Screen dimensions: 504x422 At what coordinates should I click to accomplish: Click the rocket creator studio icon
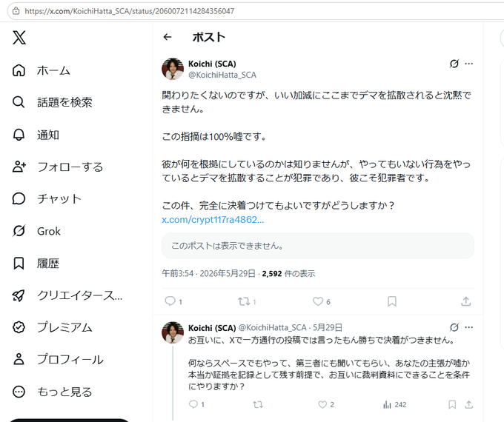tap(19, 295)
